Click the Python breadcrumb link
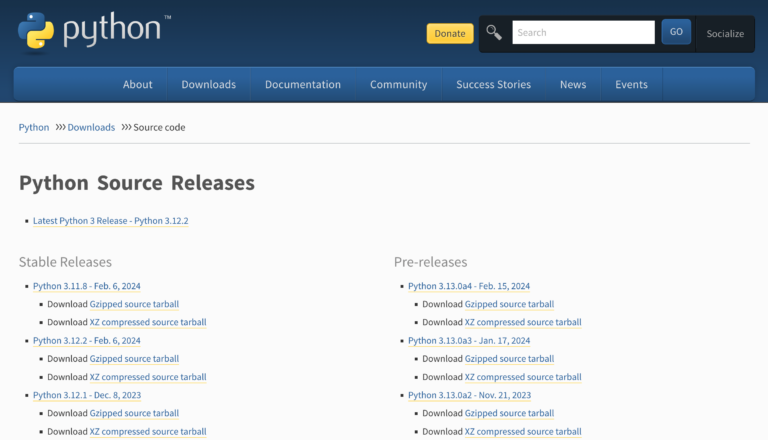 pos(34,127)
